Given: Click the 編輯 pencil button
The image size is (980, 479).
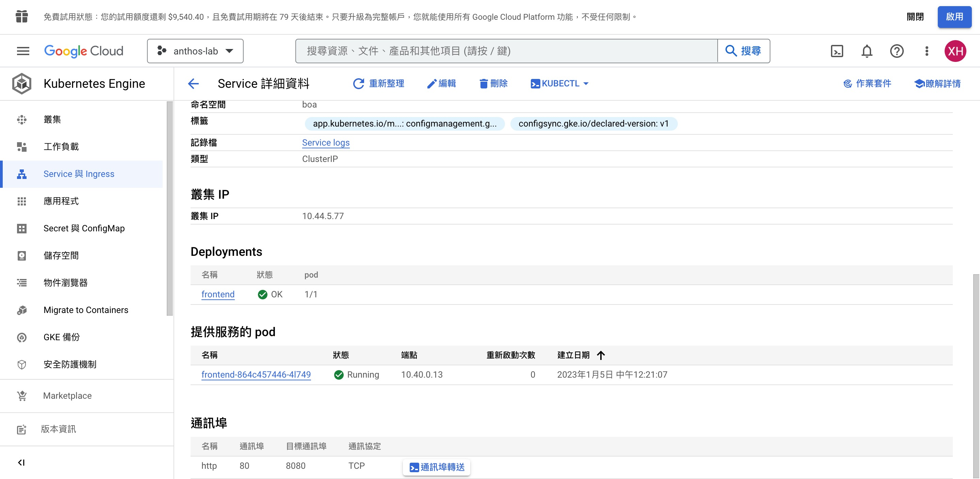Looking at the screenshot, I should (441, 84).
